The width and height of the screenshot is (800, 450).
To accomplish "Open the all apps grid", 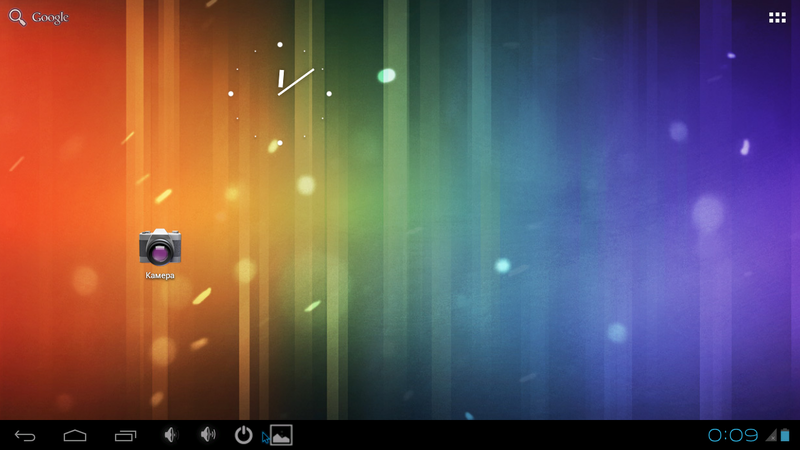I will (777, 18).
